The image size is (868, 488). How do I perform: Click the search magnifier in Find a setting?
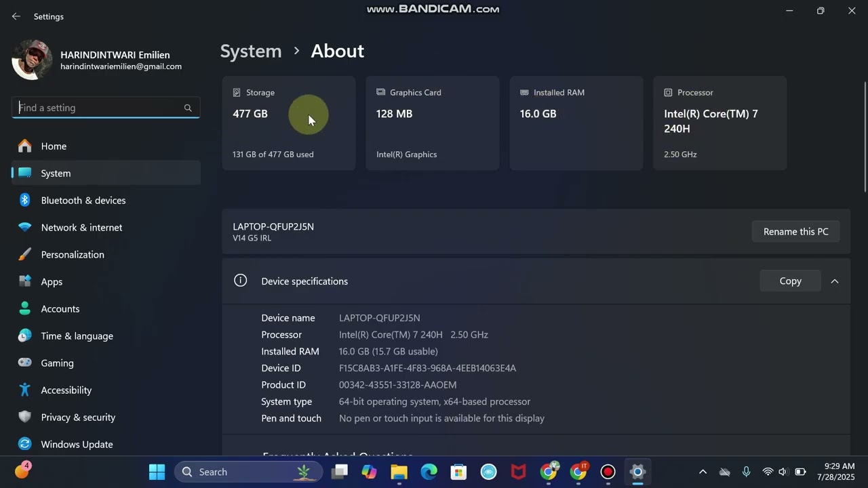[x=188, y=108]
